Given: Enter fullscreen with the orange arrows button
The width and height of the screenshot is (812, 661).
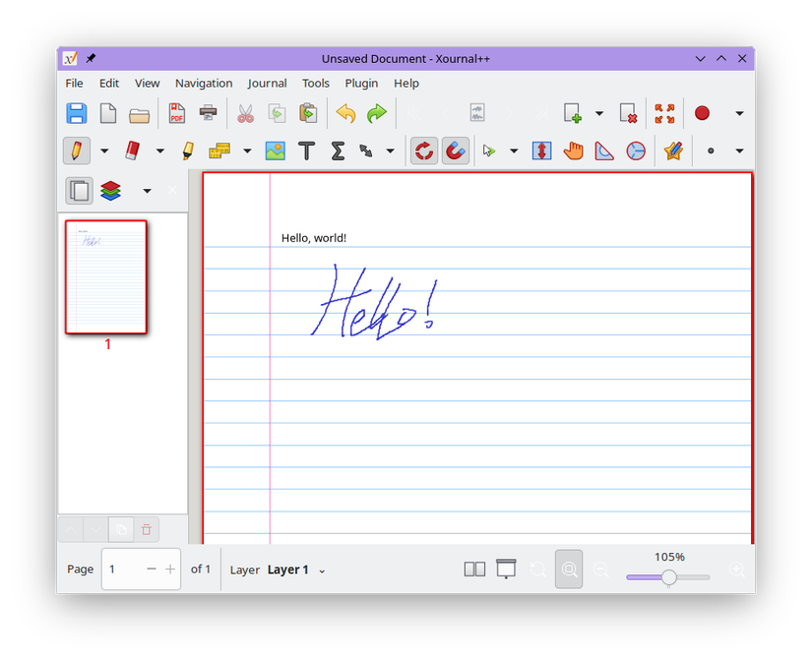Looking at the screenshot, I should (x=665, y=113).
